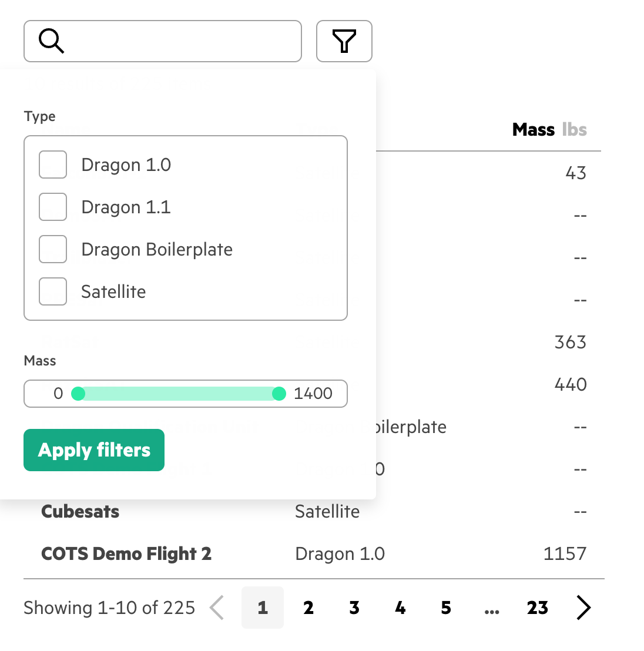The width and height of the screenshot is (644, 651).
Task: Click the filter funnel icon button
Action: (344, 41)
